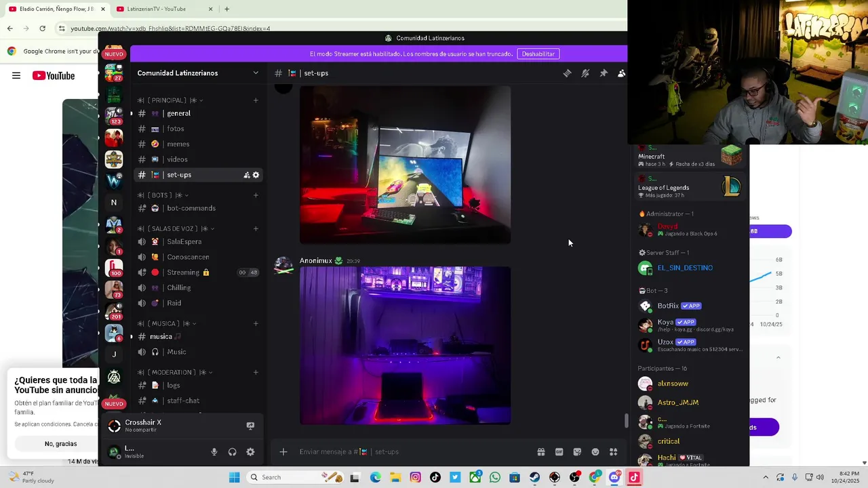Open the GIF picker

[x=559, y=452]
